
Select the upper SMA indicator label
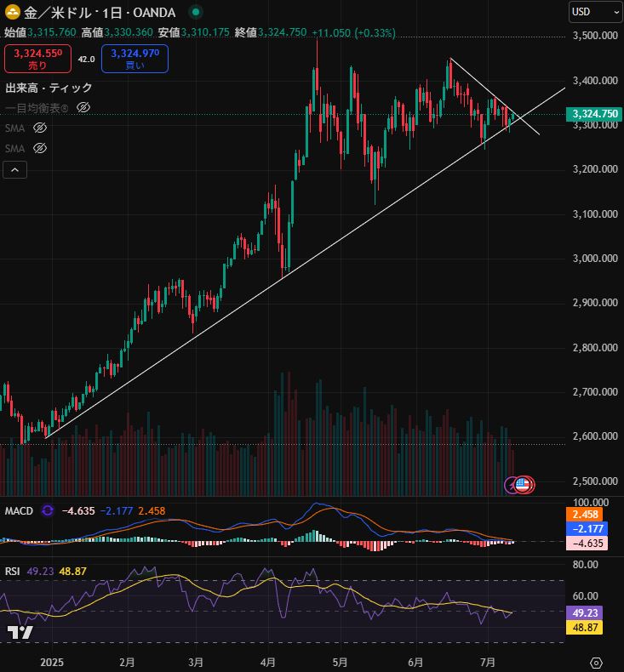click(x=15, y=128)
